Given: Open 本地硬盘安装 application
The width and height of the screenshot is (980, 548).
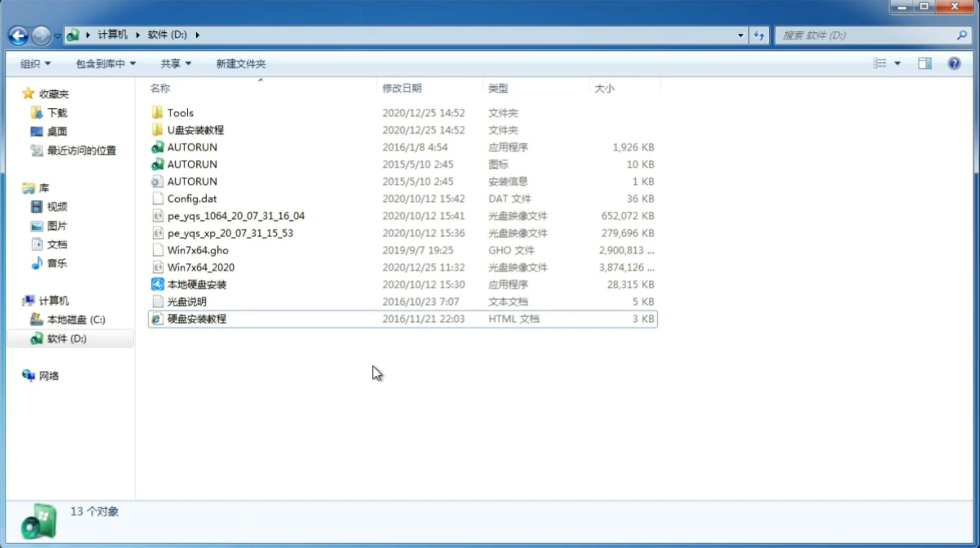Looking at the screenshot, I should [196, 284].
